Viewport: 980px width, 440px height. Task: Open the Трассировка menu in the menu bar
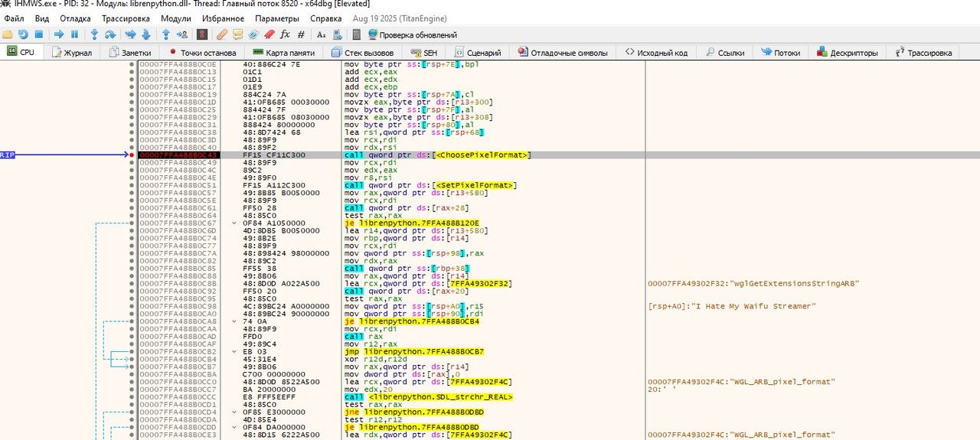pos(126,18)
